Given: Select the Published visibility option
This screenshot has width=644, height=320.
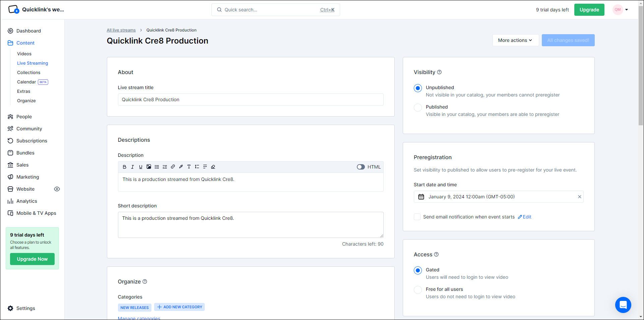Looking at the screenshot, I should [x=418, y=108].
